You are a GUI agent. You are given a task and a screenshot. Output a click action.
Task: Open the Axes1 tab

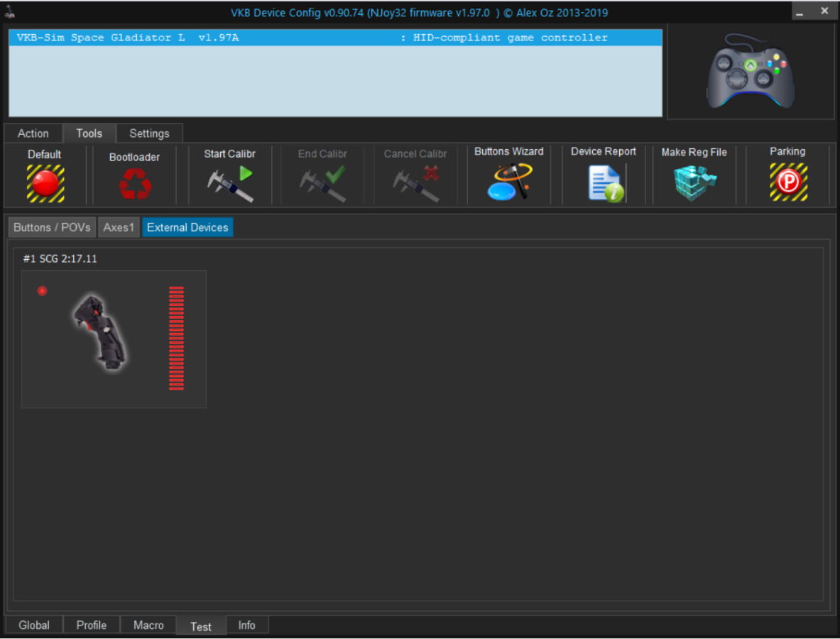[119, 227]
